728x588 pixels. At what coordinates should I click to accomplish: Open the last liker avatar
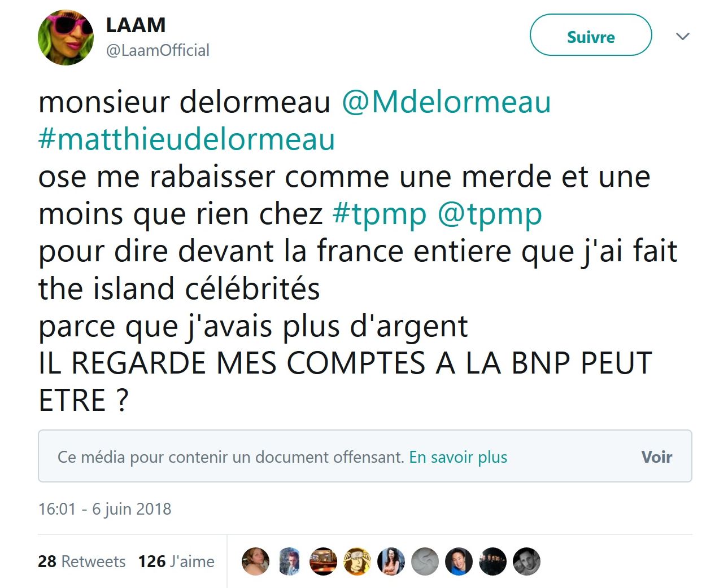coord(526,561)
